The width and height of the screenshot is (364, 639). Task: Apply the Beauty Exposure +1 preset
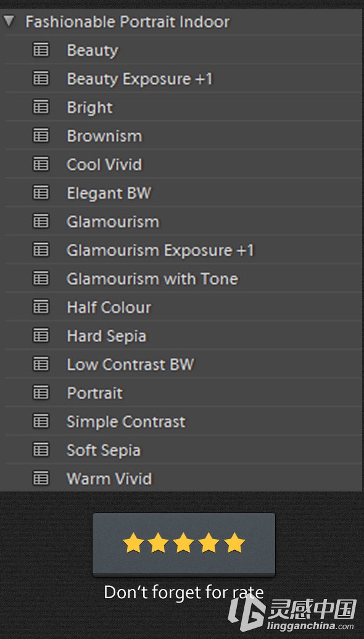tap(183, 78)
